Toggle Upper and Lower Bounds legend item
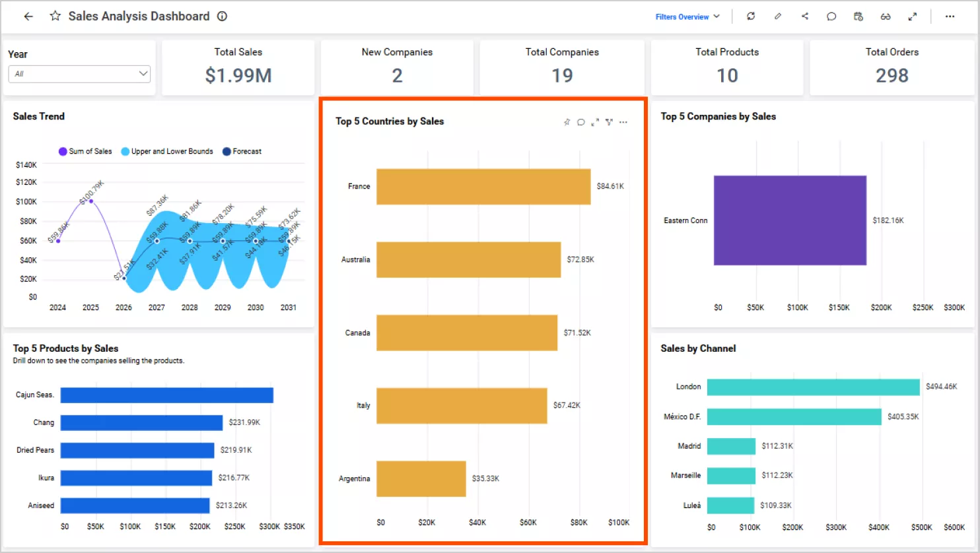Image resolution: width=980 pixels, height=553 pixels. click(x=167, y=151)
